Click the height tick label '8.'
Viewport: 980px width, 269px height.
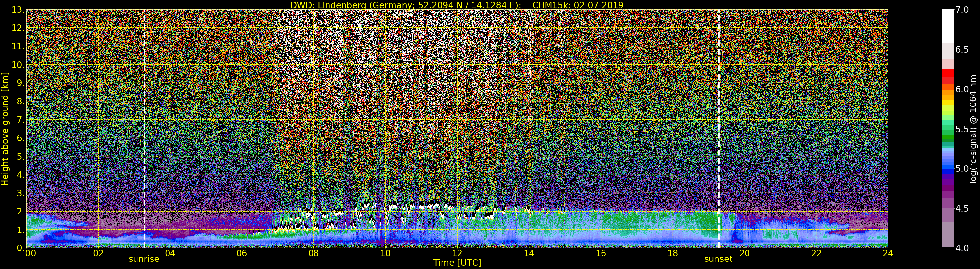tap(21, 102)
